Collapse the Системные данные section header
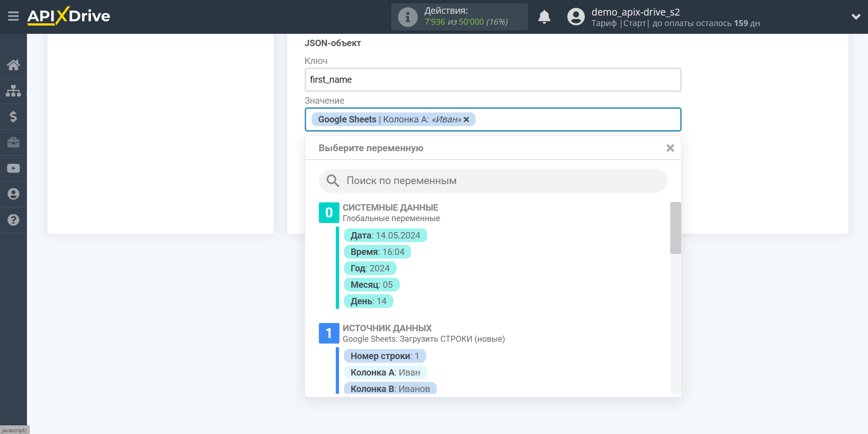This screenshot has height=434, width=868. pos(390,208)
